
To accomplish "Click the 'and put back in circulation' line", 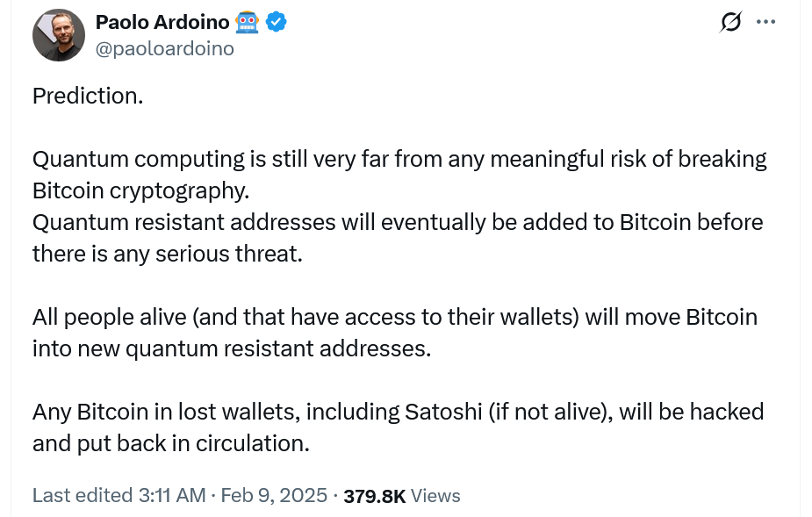I will (x=170, y=443).
